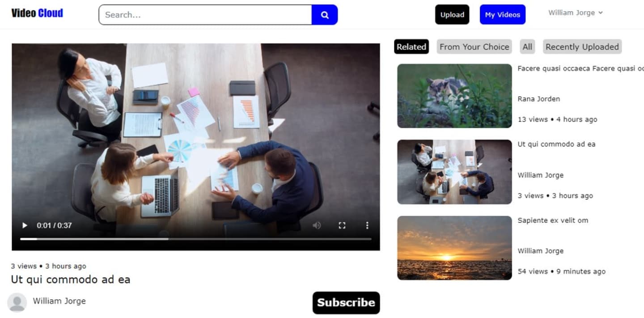Click the Rana Jorden uploader name

coord(538,99)
